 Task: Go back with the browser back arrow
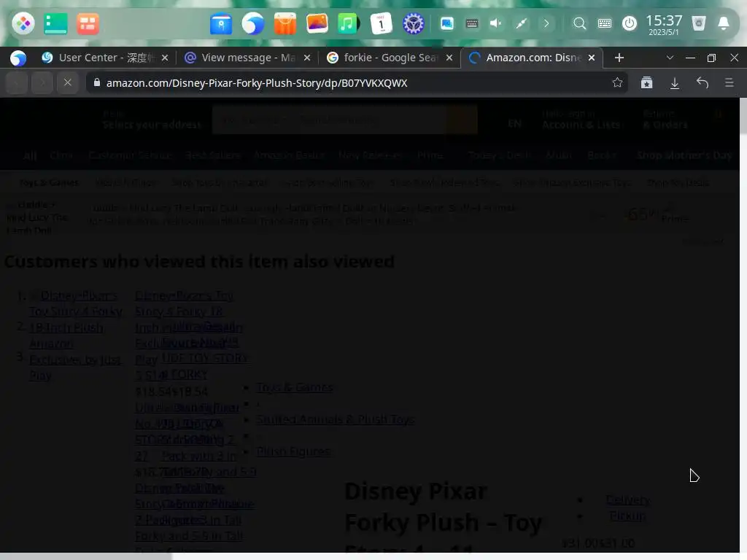click(17, 83)
